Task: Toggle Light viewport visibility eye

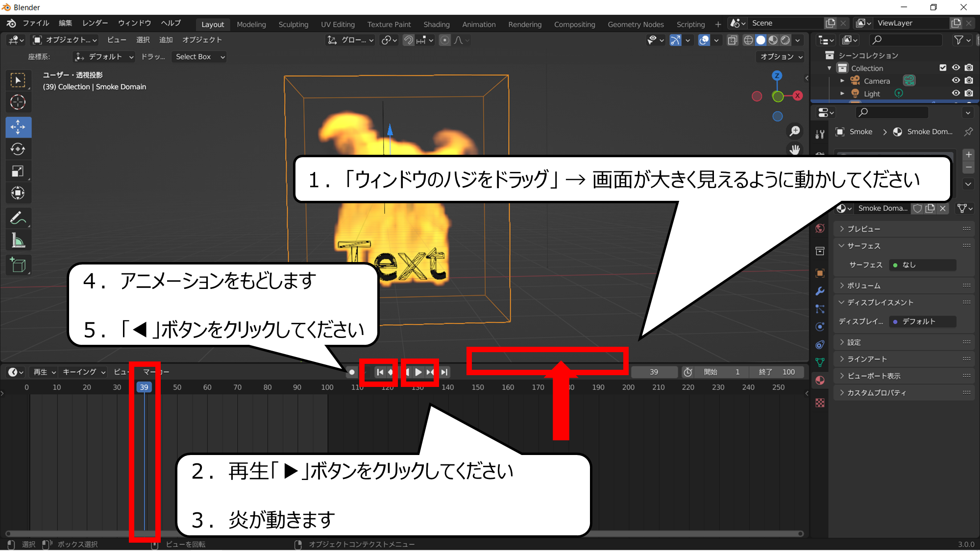Action: [x=956, y=93]
